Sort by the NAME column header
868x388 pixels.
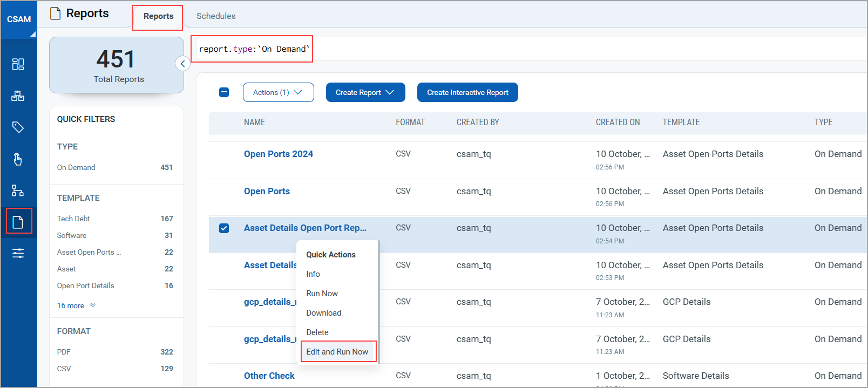254,122
